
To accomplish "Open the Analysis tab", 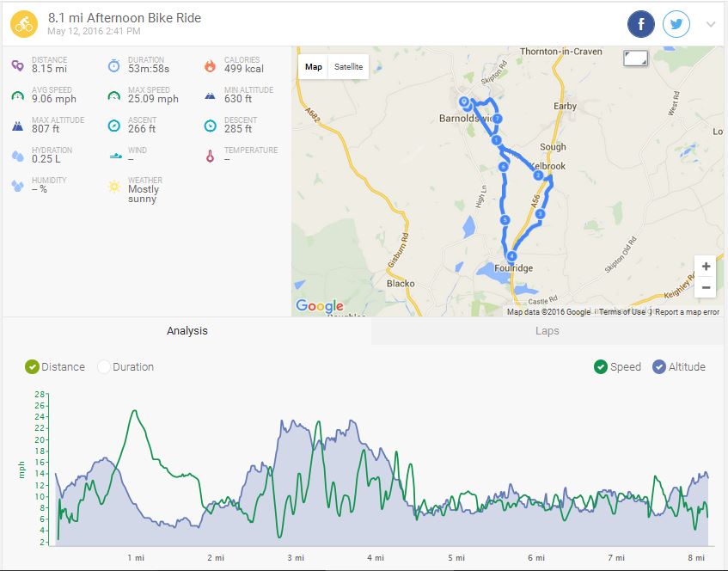I will [187, 331].
